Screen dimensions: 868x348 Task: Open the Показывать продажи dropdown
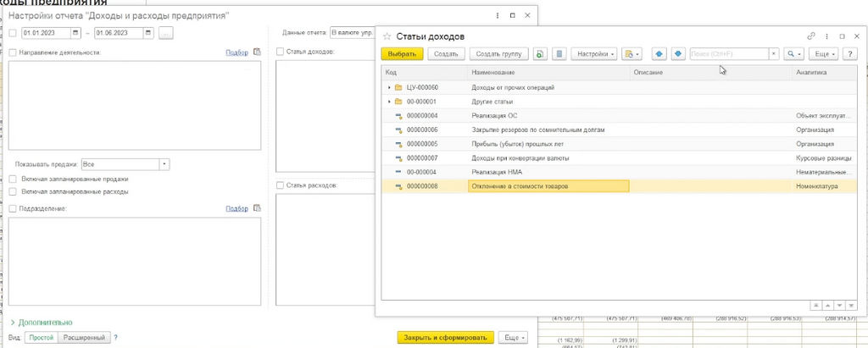164,164
